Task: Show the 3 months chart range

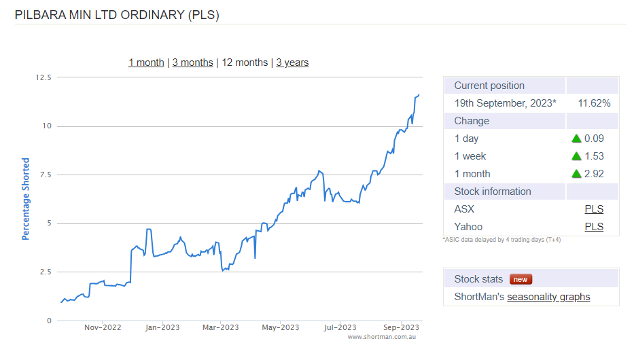Action: [192, 62]
